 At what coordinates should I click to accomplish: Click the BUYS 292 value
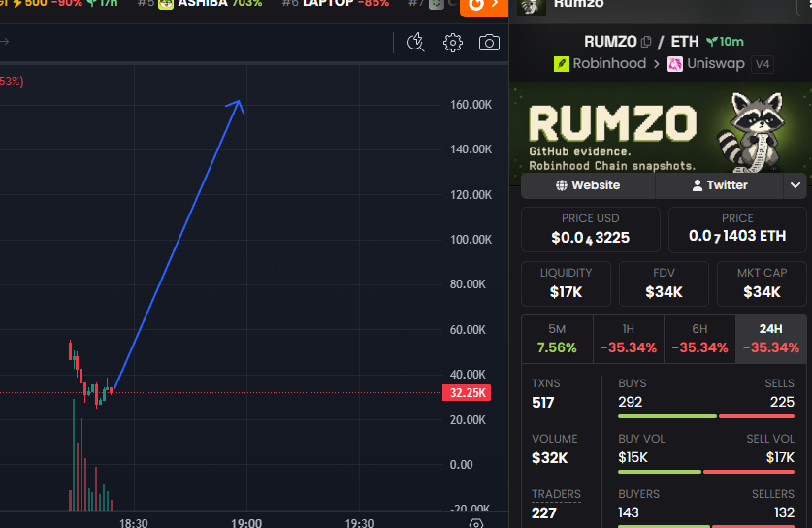631,402
